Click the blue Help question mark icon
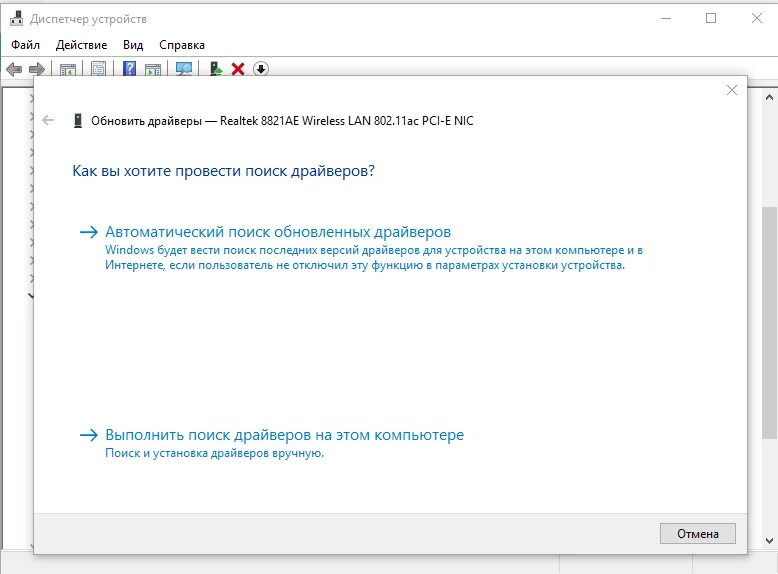778x574 pixels. point(130,68)
